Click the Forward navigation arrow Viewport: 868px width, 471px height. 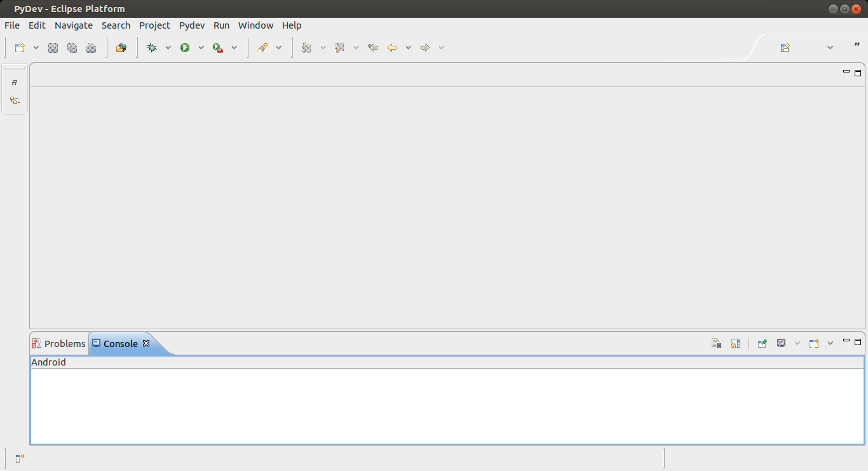pos(425,48)
